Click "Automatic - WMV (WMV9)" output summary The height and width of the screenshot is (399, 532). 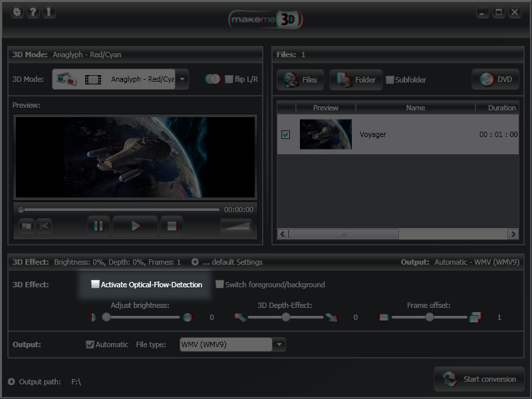(x=477, y=262)
